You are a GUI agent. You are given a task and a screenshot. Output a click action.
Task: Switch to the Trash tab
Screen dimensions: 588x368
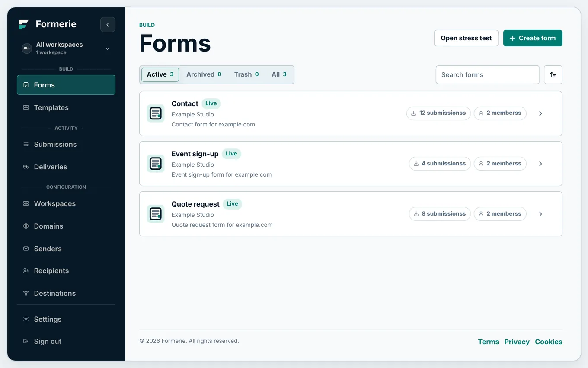(246, 74)
